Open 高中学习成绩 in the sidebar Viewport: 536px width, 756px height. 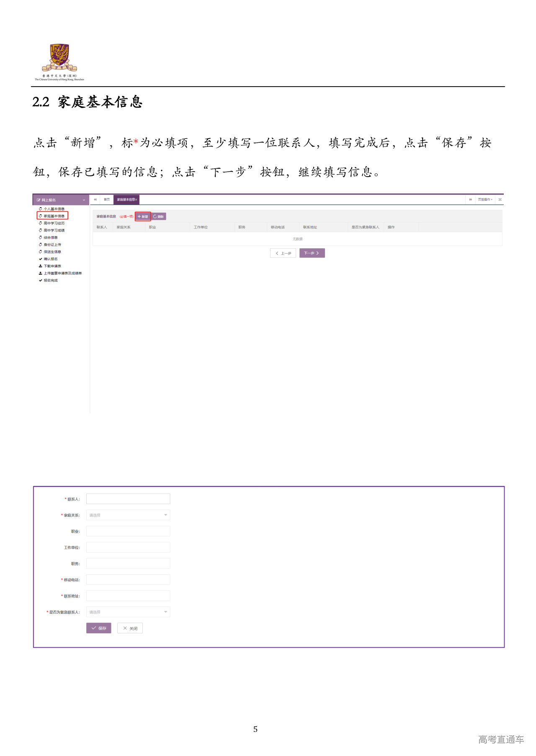(52, 230)
